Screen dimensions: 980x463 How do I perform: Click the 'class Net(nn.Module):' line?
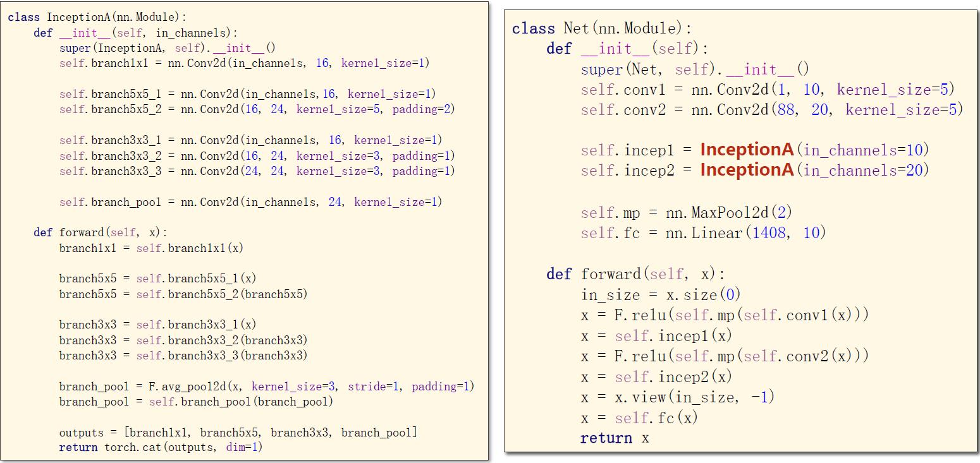(602, 29)
